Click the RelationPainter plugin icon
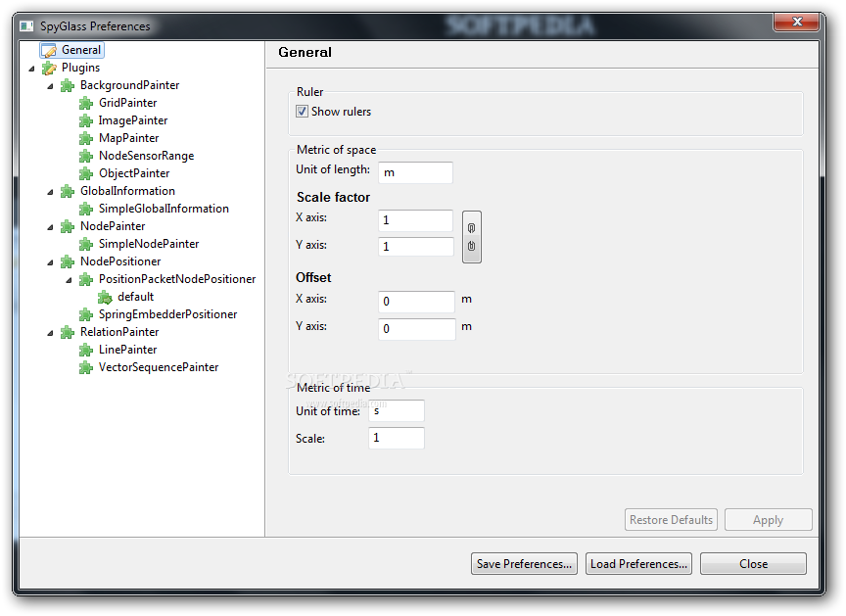This screenshot has height=616, width=846. pos(68,332)
